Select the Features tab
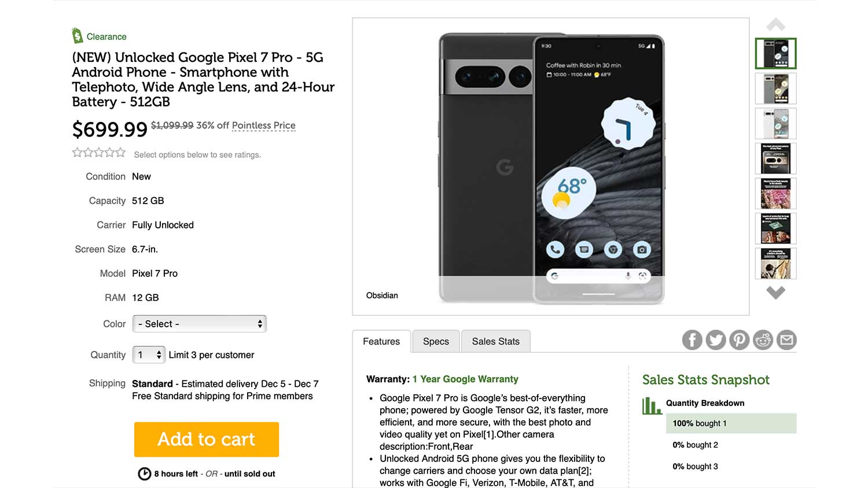This screenshot has width=868, height=488. (381, 341)
